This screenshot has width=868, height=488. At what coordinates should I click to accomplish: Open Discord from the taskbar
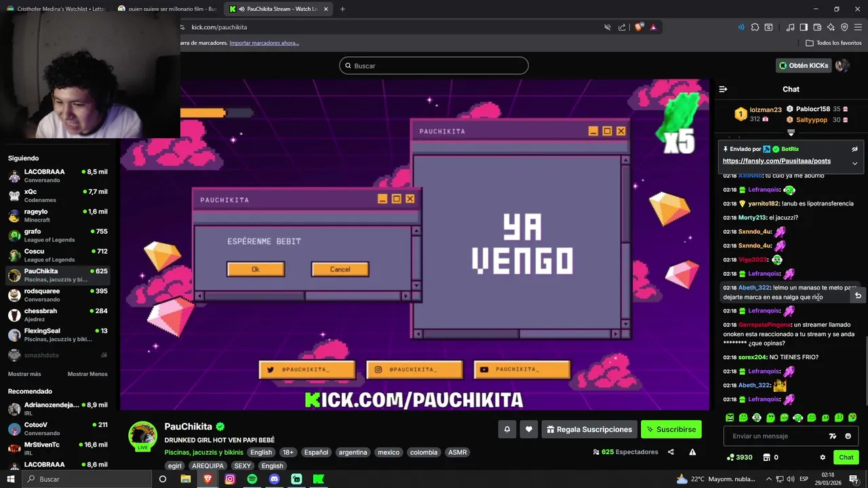[x=274, y=479]
